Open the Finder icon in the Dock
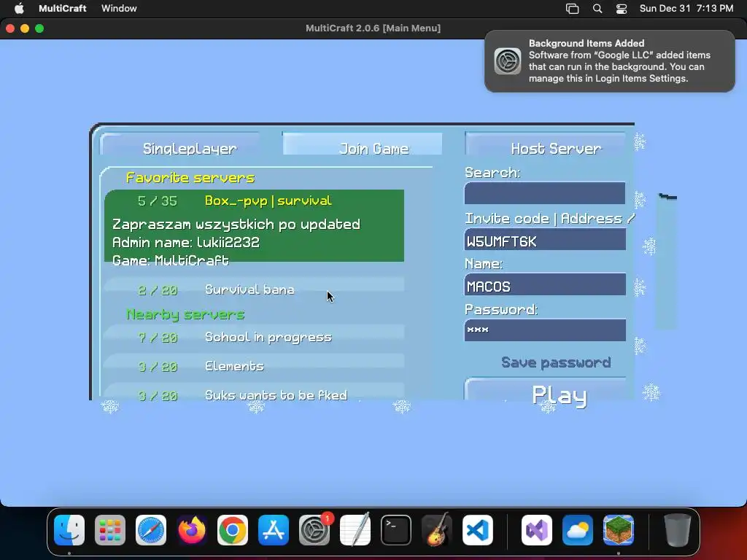747x560 pixels. tap(69, 530)
